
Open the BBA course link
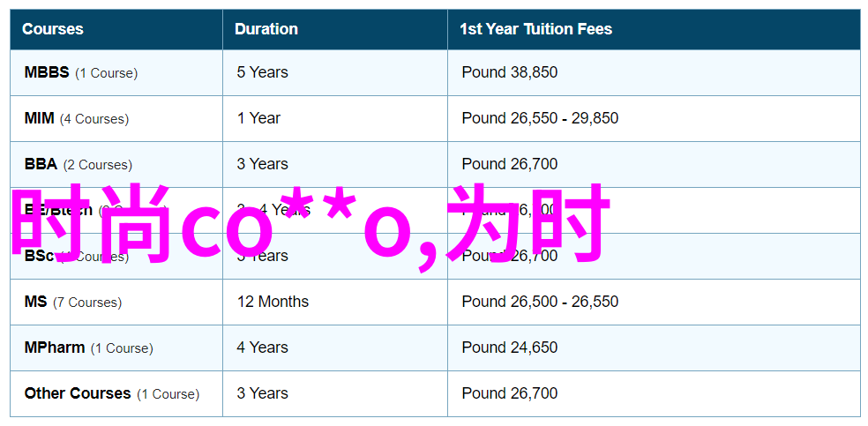(41, 164)
